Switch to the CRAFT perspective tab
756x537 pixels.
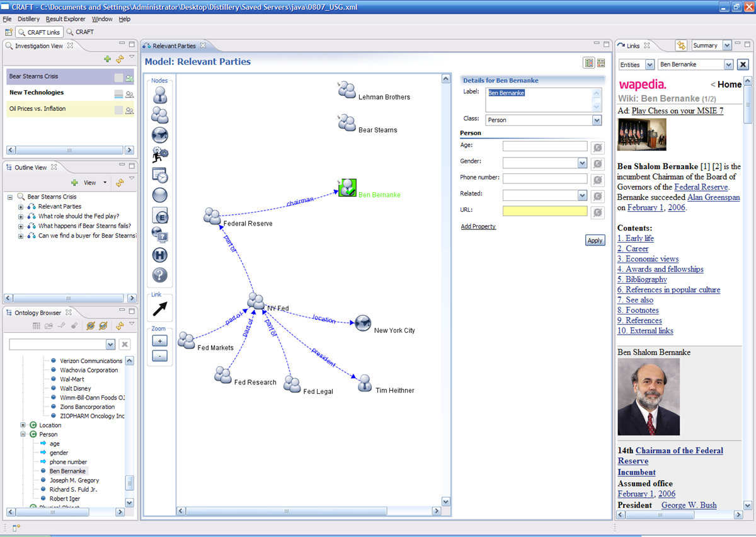click(80, 32)
